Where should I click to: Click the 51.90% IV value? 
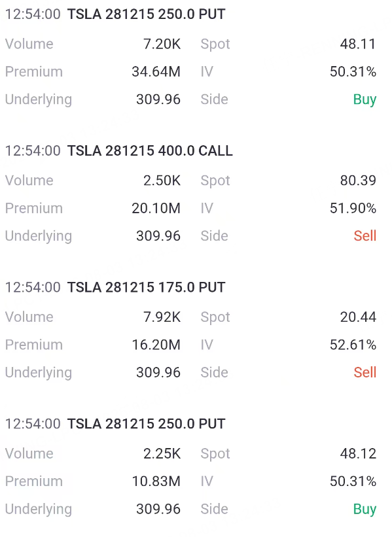(x=353, y=208)
